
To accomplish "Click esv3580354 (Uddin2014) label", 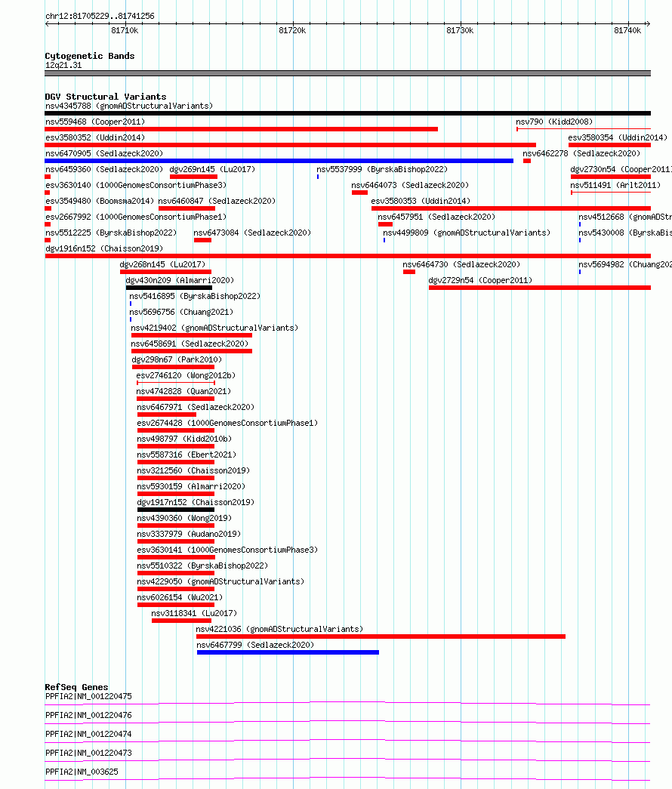I will (618, 138).
